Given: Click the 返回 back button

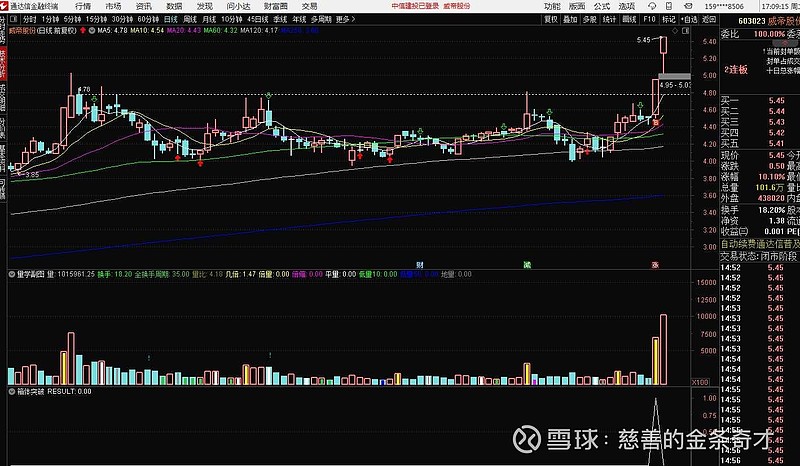Looking at the screenshot, I should click(x=709, y=19).
